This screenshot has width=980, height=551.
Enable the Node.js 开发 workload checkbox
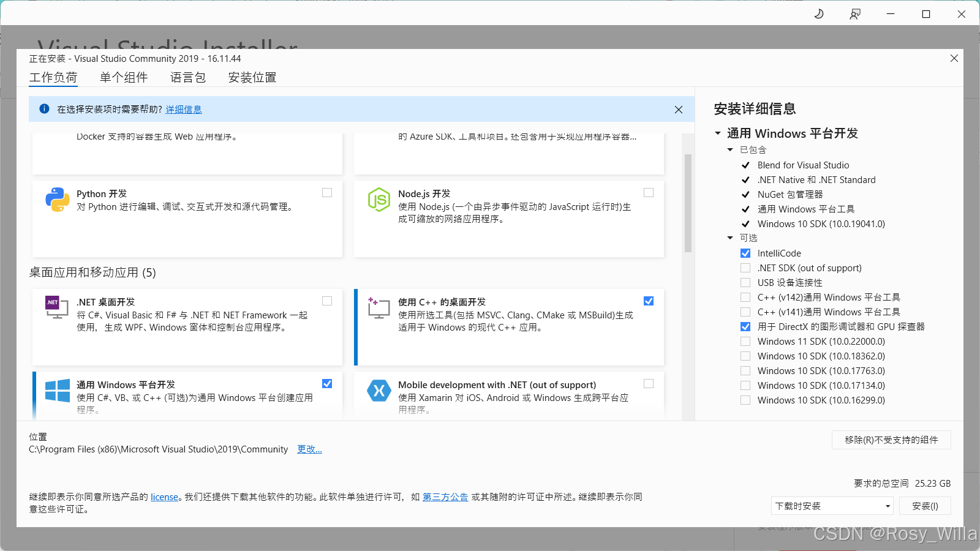[649, 193]
